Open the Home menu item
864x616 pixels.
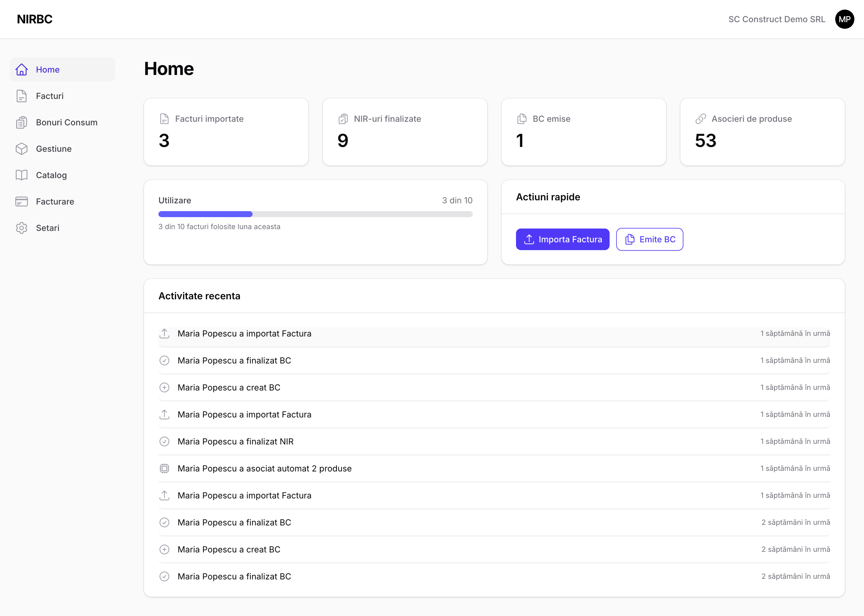[x=62, y=69]
